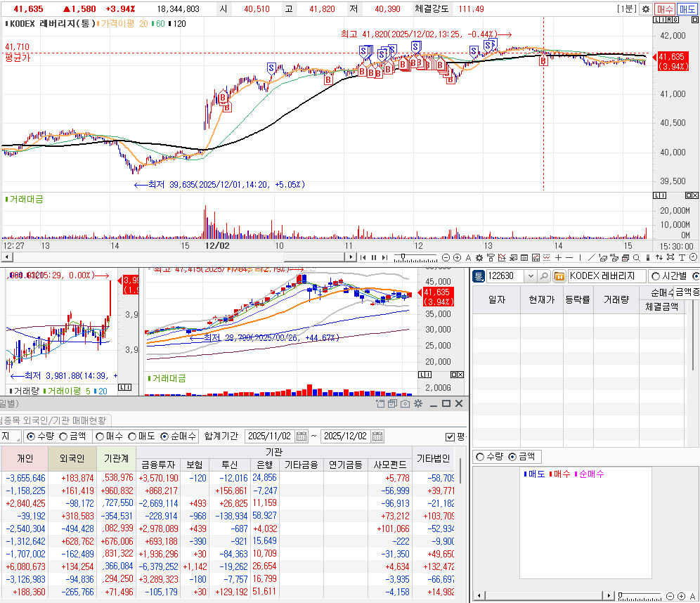This screenshot has height=603, width=700.
Task: Open the orange H folder icon
Action: coord(559,276)
